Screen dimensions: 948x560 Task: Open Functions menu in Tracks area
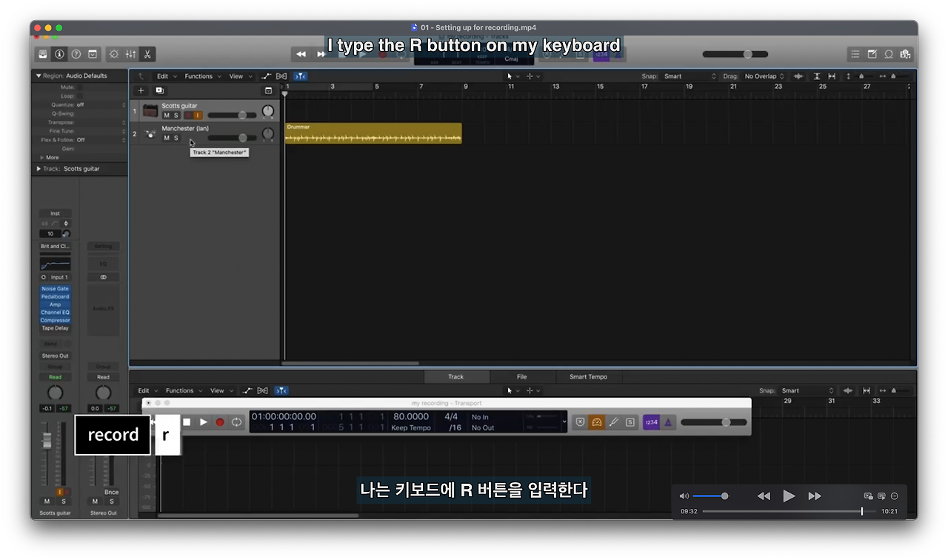click(201, 76)
